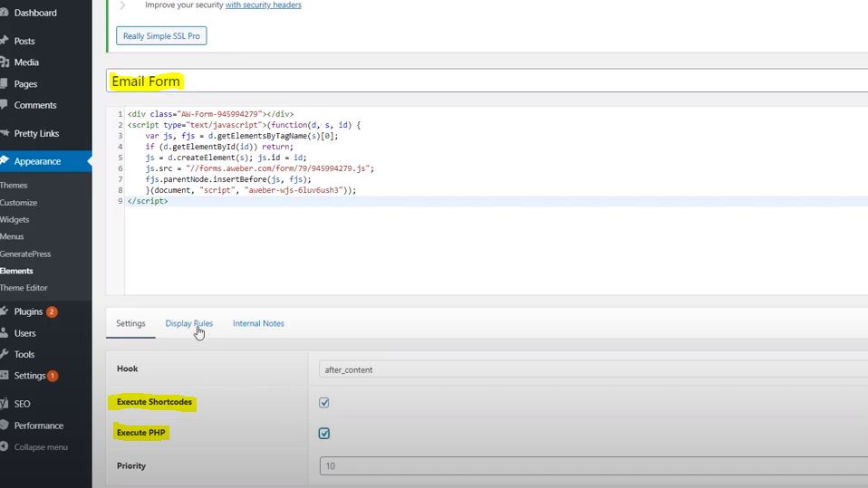Open the Theme Editor submenu item

coord(24,288)
